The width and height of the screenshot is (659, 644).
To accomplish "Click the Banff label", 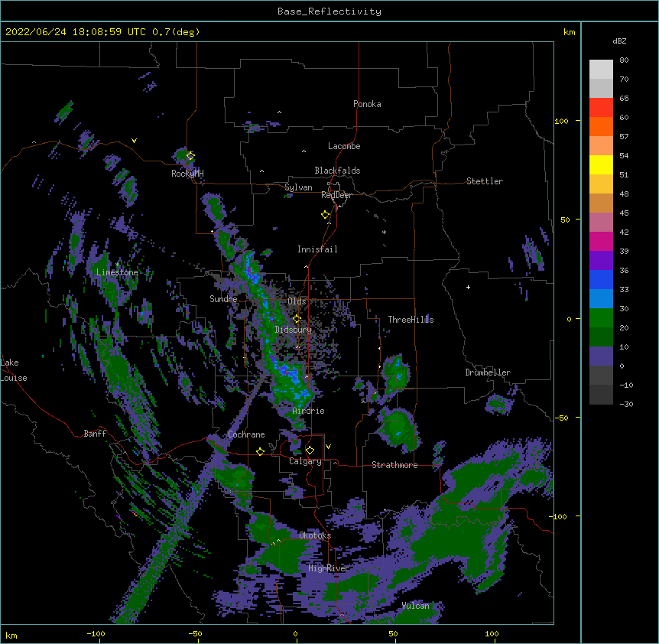I will (95, 434).
